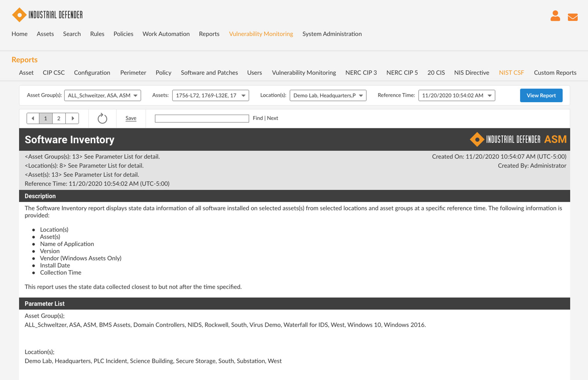588x380 pixels.
Task: Open the Assets dropdown list
Action: tap(211, 96)
